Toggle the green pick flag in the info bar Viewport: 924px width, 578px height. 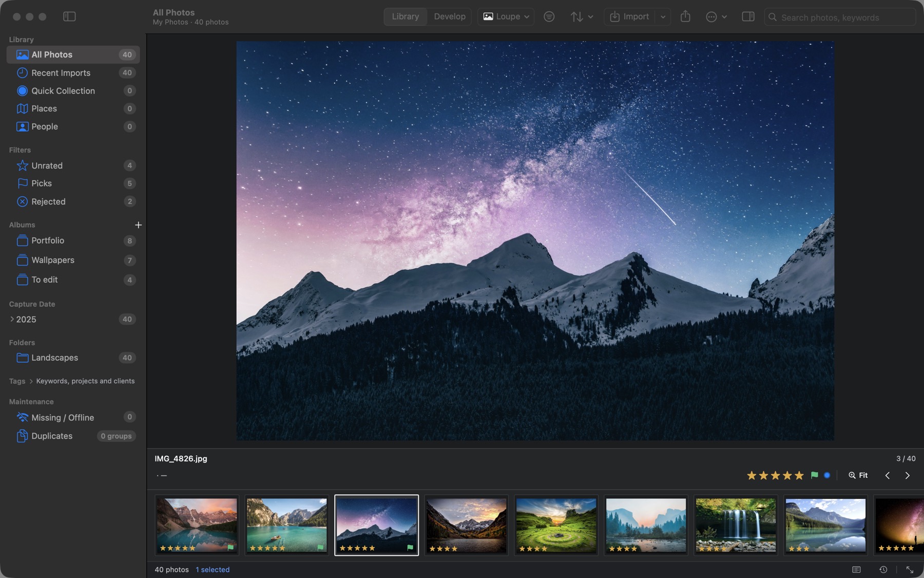pos(814,475)
